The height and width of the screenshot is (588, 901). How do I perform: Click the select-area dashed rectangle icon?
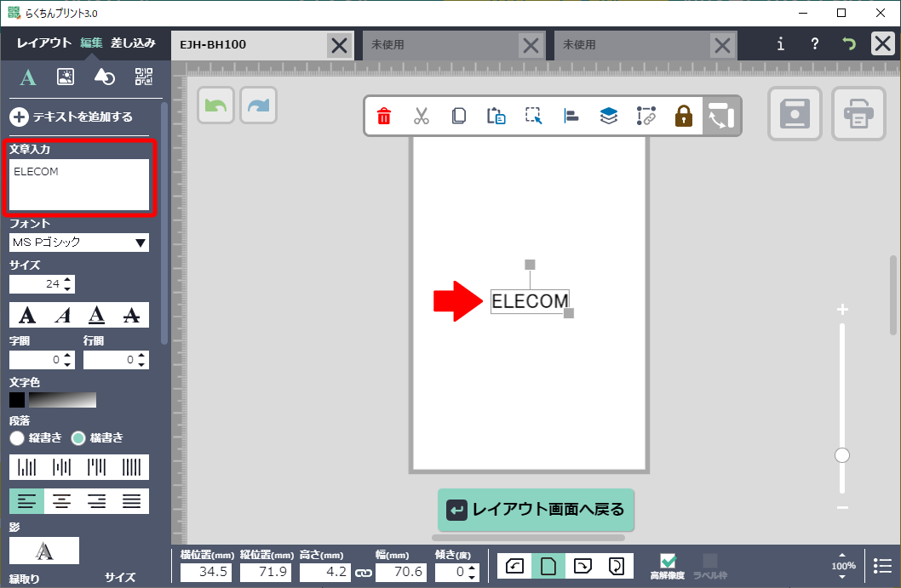point(533,116)
